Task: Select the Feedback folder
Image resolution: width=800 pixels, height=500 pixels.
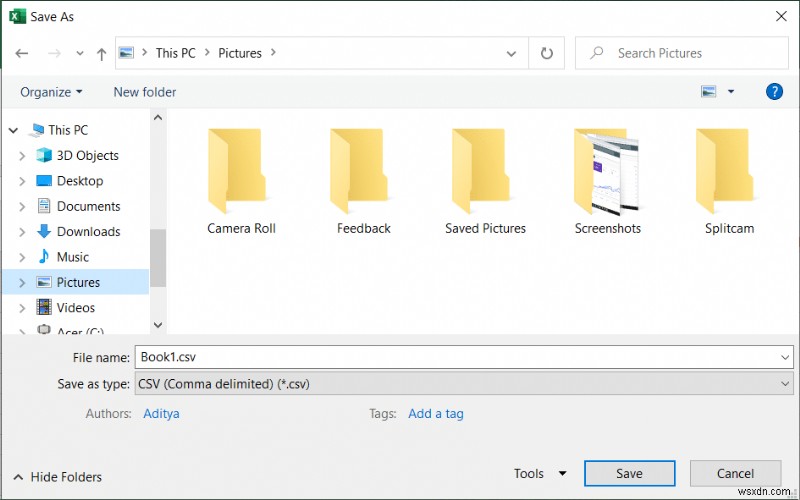Action: 363,182
